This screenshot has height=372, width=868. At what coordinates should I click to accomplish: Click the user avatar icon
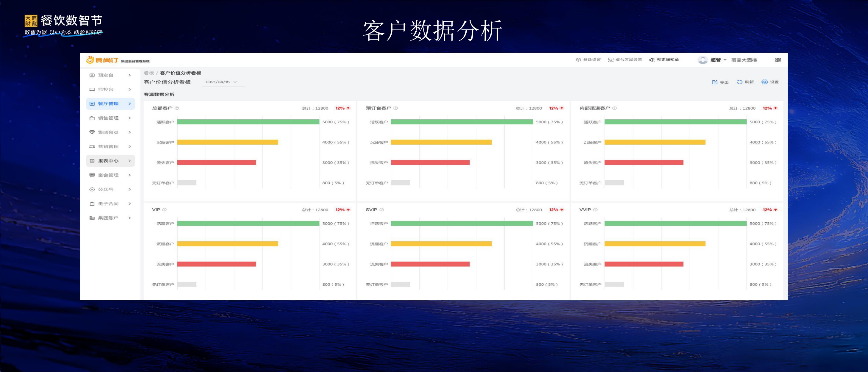703,60
